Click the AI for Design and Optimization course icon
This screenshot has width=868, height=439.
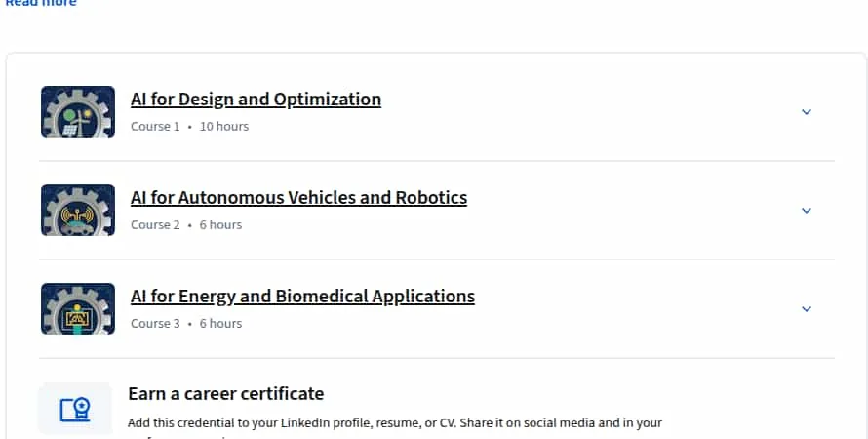click(78, 111)
